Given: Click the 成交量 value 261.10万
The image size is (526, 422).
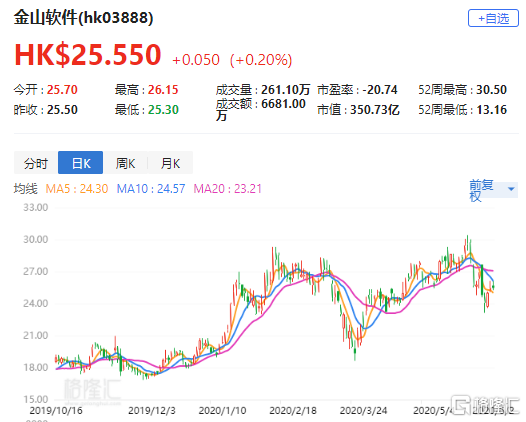Looking at the screenshot, I should (285, 90).
